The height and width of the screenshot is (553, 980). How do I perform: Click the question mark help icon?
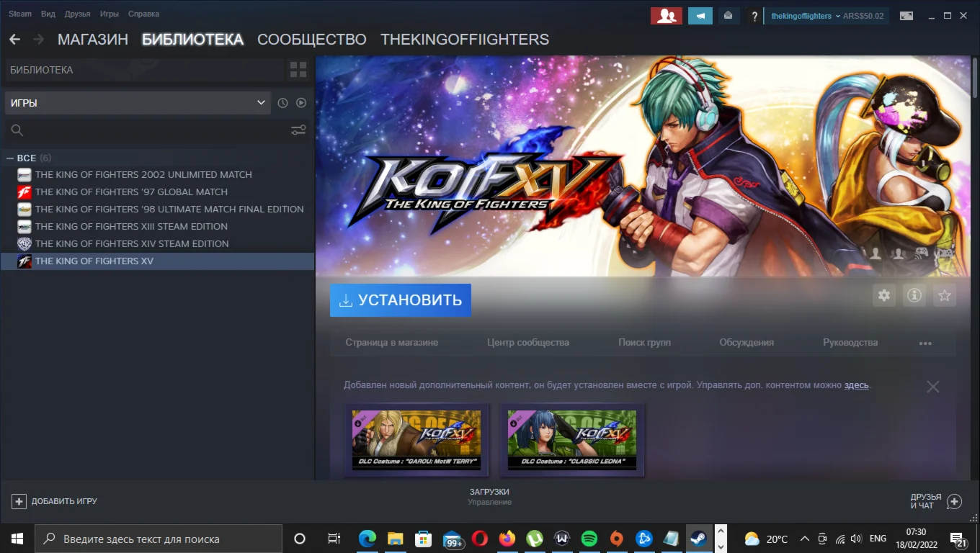[754, 16]
